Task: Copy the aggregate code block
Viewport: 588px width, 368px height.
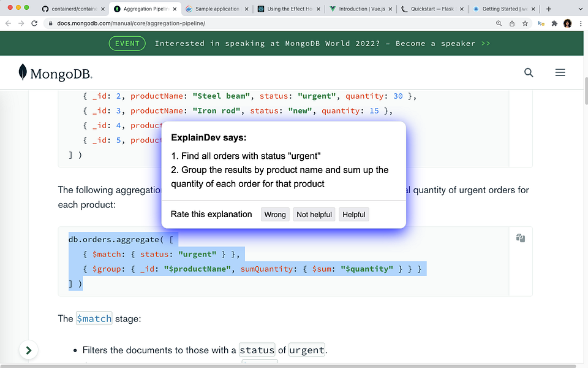Action: pos(521,238)
